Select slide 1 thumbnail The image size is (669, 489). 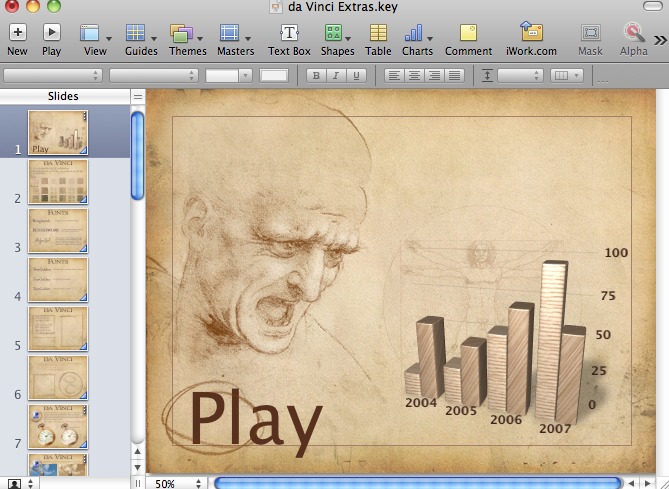click(x=58, y=132)
